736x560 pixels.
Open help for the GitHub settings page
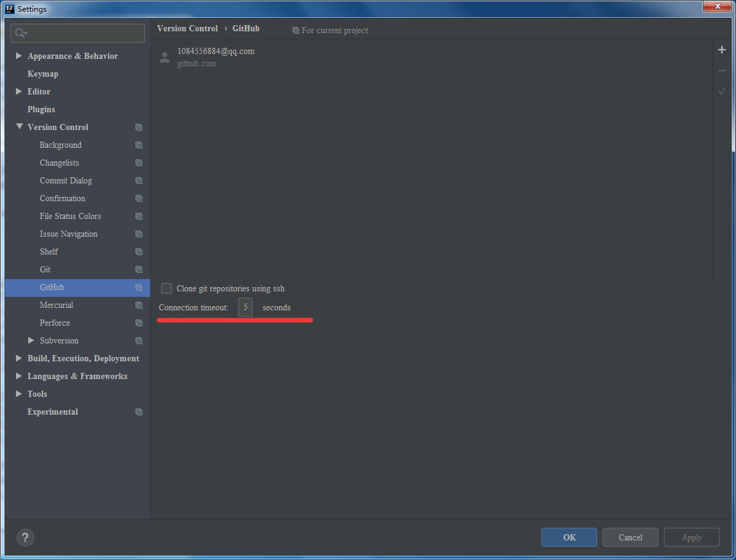coord(25,537)
